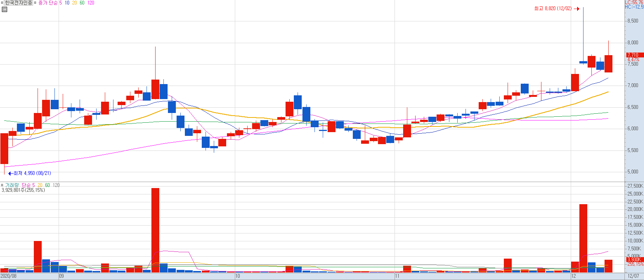Click the 10 month date axis label
This screenshot has height=280, width=644.
coord(237,276)
